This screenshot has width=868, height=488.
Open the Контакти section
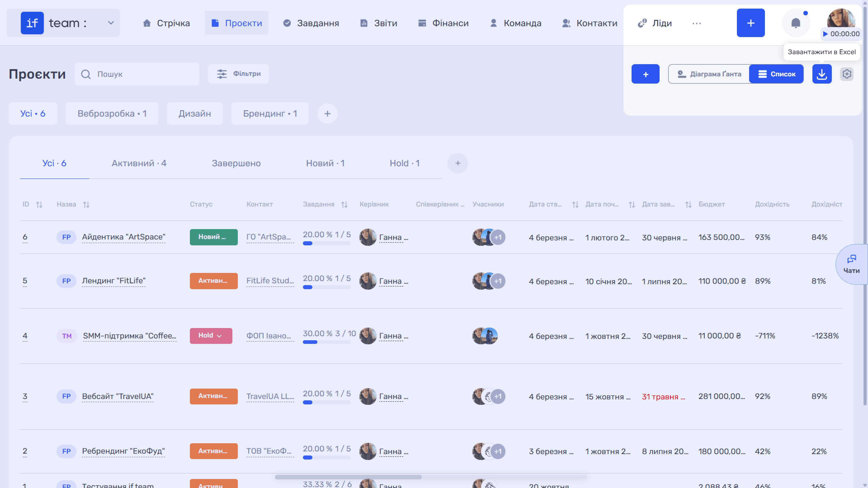(x=590, y=23)
